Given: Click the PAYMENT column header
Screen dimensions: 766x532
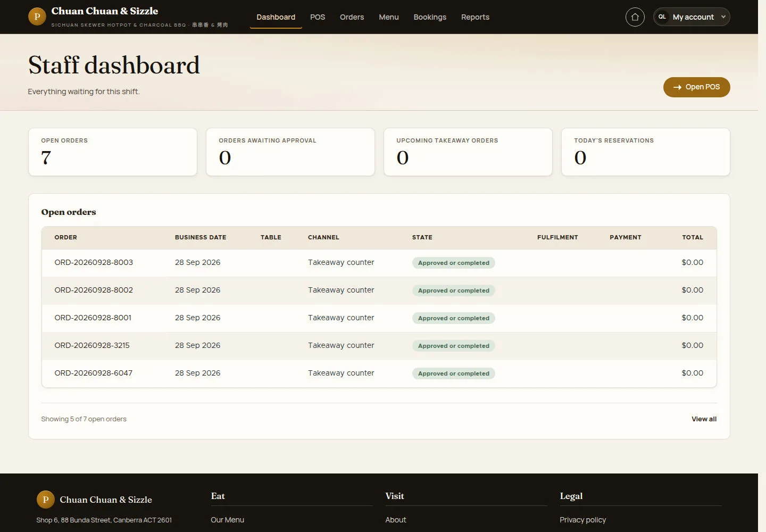Looking at the screenshot, I should click(x=626, y=237).
